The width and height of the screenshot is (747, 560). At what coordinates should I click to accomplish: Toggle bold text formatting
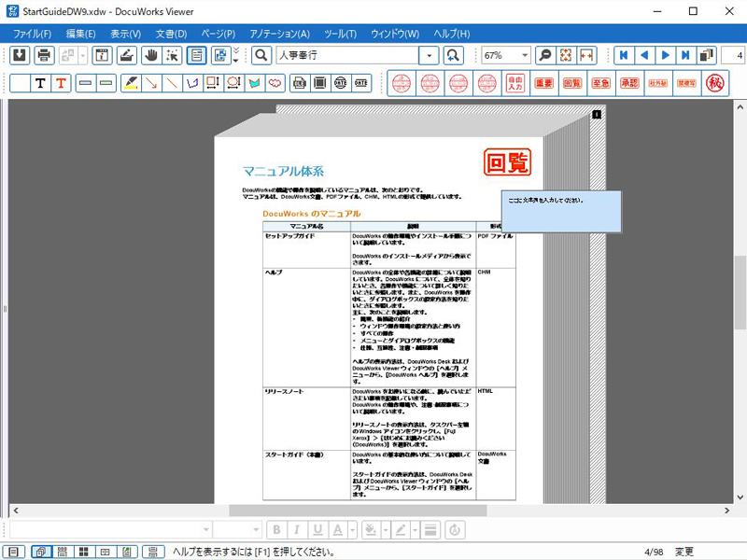point(276,530)
